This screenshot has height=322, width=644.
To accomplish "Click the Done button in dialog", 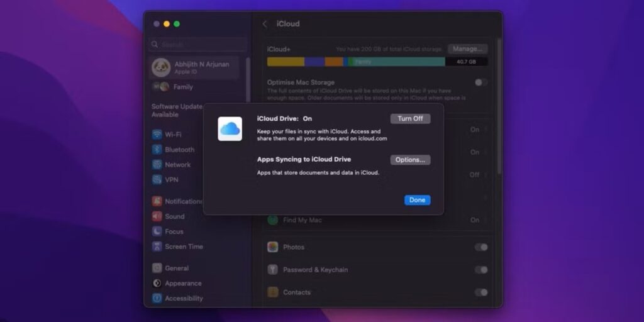I will tap(418, 200).
